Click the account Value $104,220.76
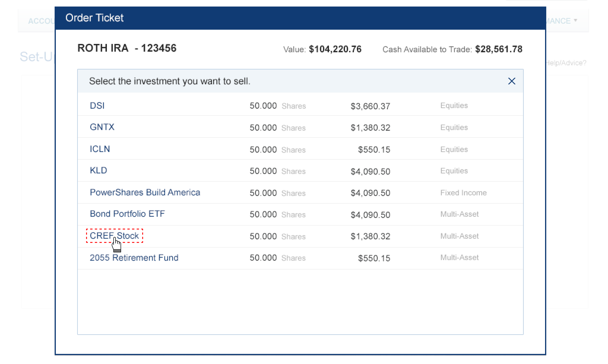The image size is (608, 364). (335, 49)
